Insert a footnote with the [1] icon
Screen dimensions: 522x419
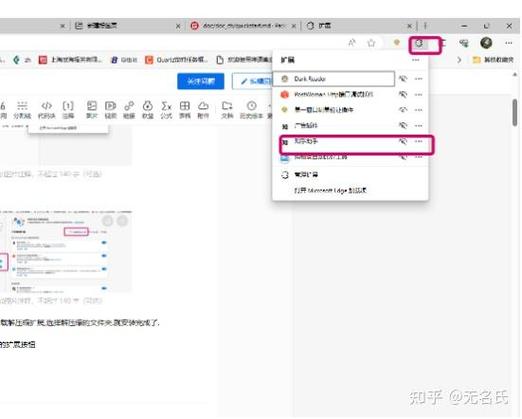tap(68, 110)
